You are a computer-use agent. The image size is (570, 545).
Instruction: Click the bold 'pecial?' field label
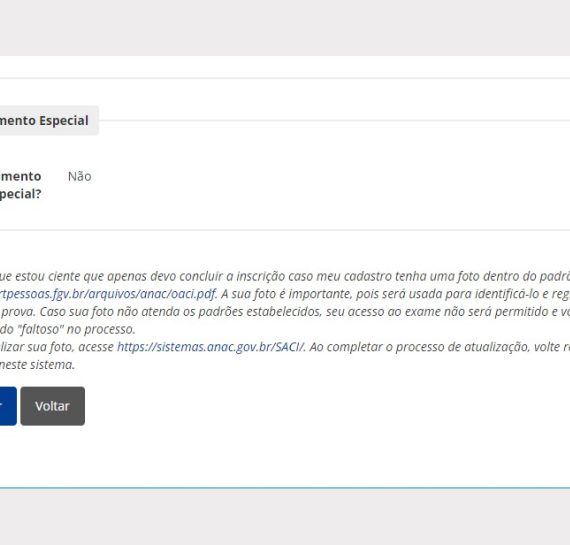[20, 194]
